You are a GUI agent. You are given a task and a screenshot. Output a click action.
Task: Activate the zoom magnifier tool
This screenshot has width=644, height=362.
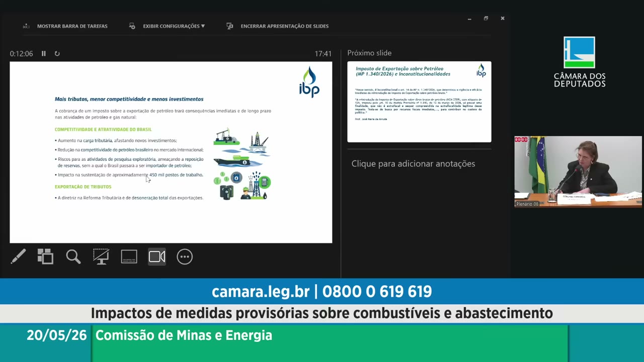(x=73, y=256)
